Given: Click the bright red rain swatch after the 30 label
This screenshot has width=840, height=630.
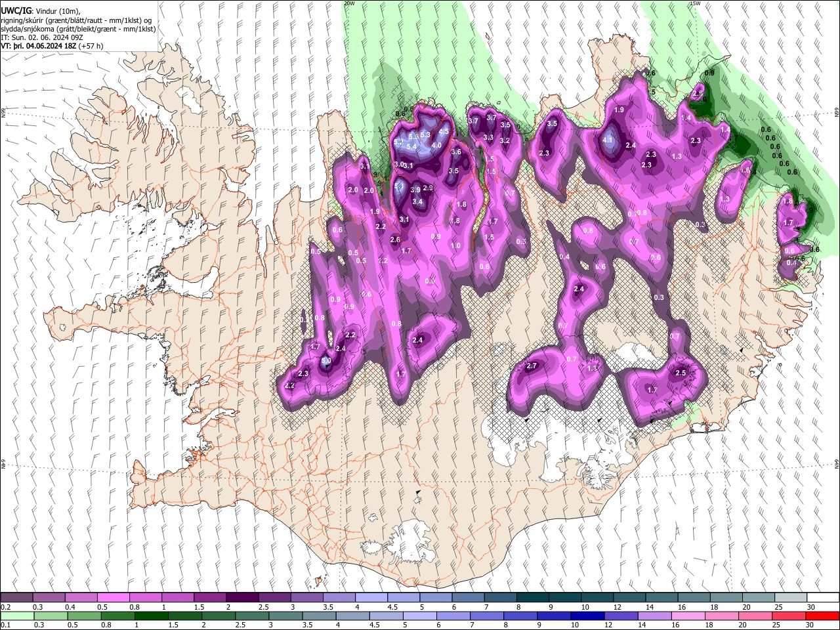Looking at the screenshot, I should point(823,616).
